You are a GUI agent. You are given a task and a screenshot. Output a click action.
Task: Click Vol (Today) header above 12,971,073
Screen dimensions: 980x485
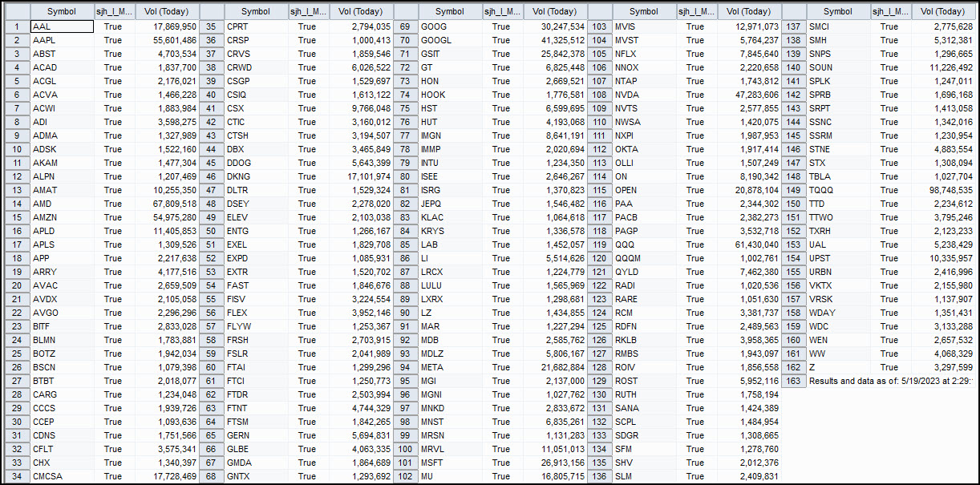[748, 11]
